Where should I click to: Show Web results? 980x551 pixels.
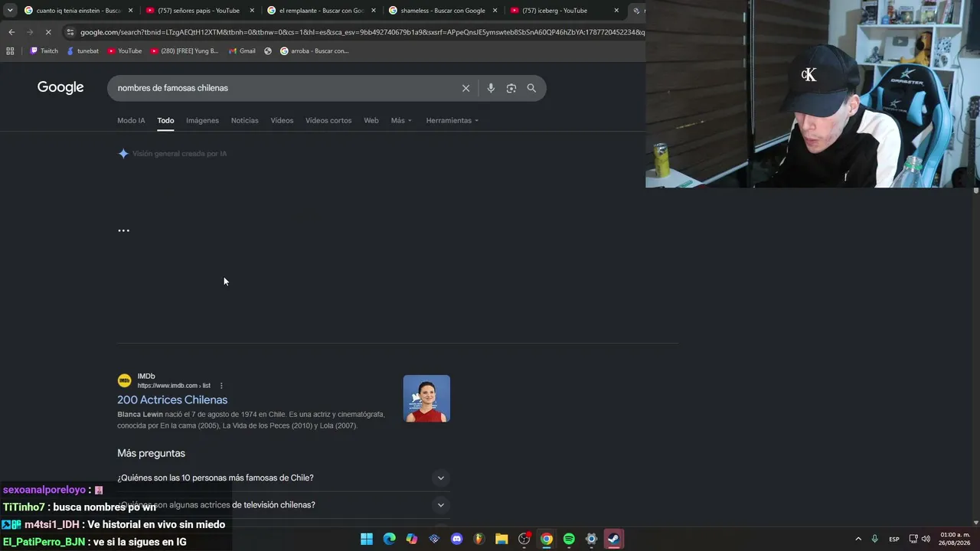(371, 120)
